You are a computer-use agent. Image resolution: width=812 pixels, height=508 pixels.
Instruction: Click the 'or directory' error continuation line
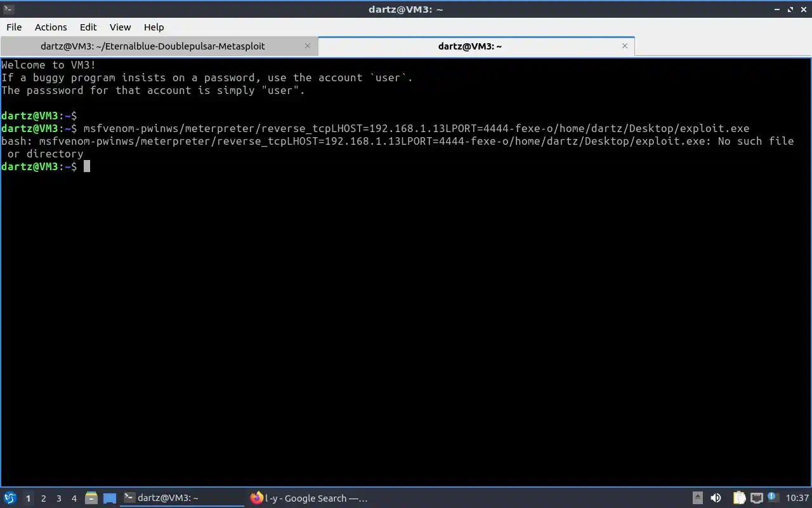pyautogui.click(x=45, y=154)
